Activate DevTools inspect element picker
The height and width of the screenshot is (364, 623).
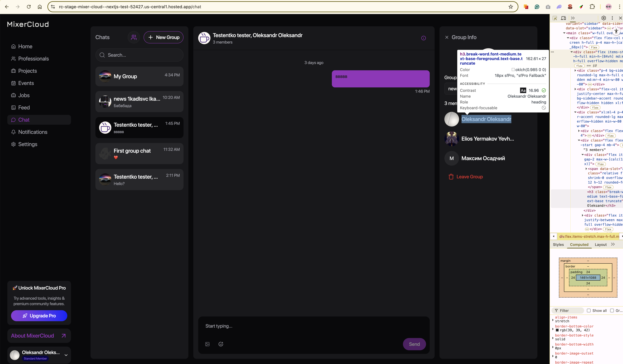(x=555, y=18)
